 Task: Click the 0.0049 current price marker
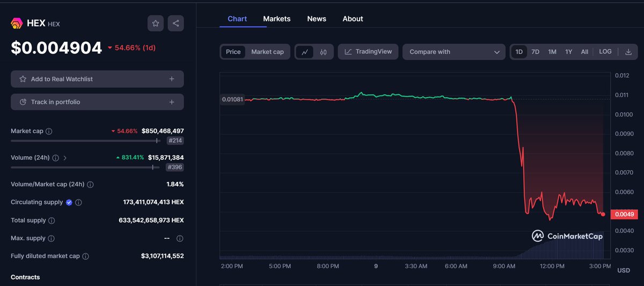point(624,214)
